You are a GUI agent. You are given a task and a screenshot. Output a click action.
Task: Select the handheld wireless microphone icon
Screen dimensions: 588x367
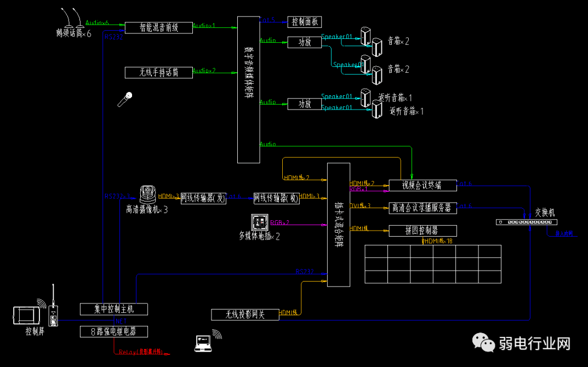coord(125,99)
